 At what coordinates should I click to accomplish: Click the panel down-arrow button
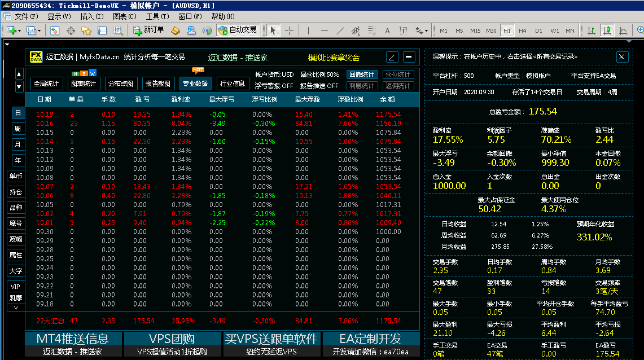click(x=19, y=86)
